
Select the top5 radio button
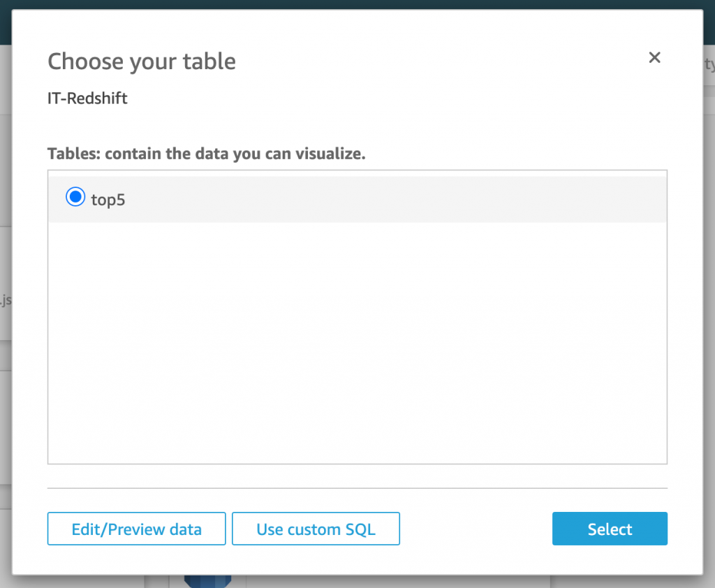(x=75, y=198)
